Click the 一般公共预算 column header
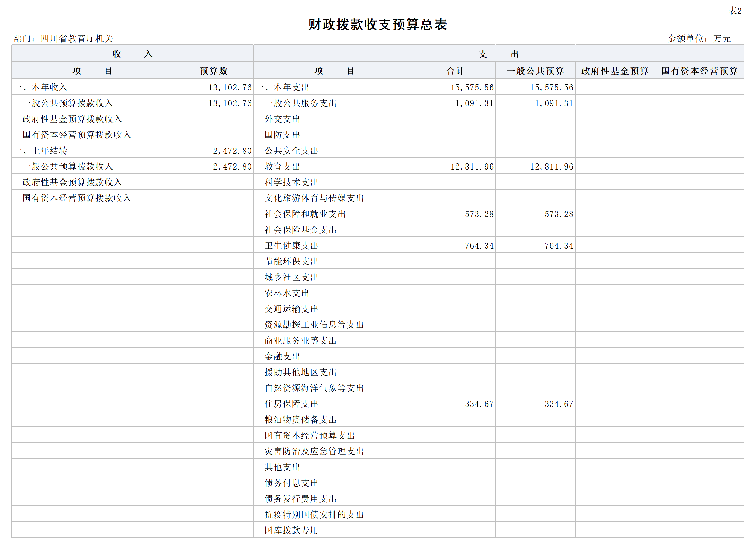Screen dimensions: 756x549 535,70
